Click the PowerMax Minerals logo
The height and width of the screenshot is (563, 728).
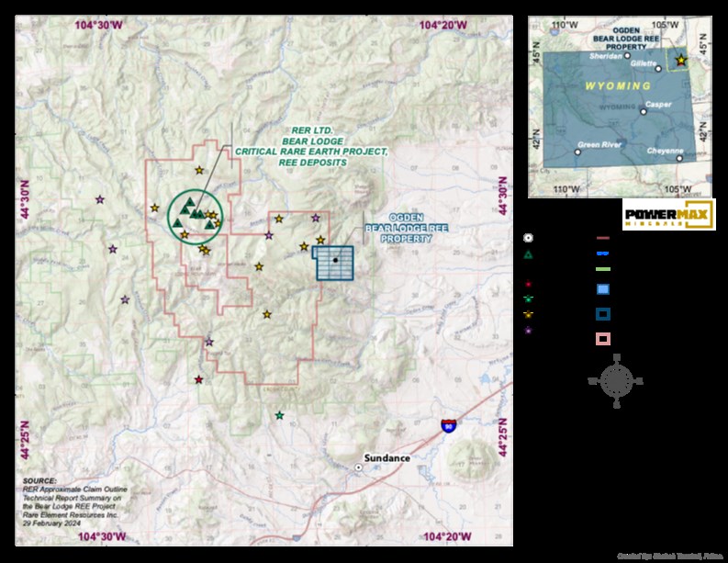668,213
